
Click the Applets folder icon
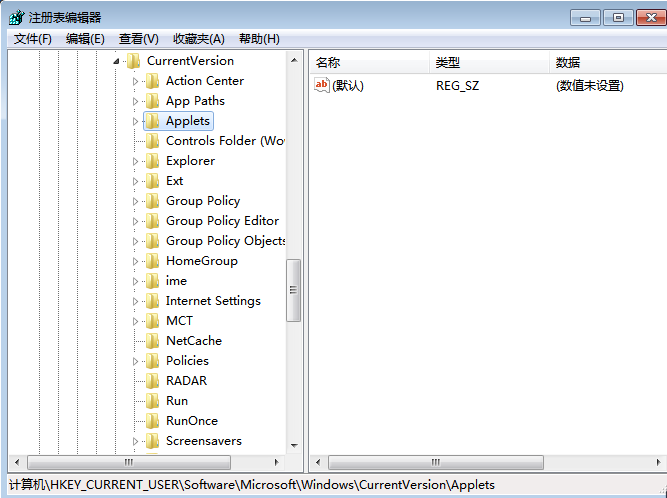[x=152, y=121]
